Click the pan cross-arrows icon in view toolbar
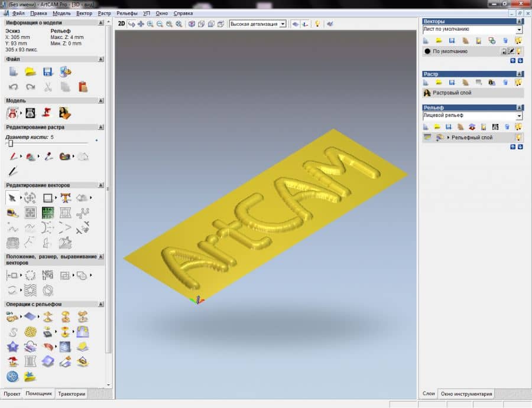This screenshot has height=408, width=532. pos(141,24)
